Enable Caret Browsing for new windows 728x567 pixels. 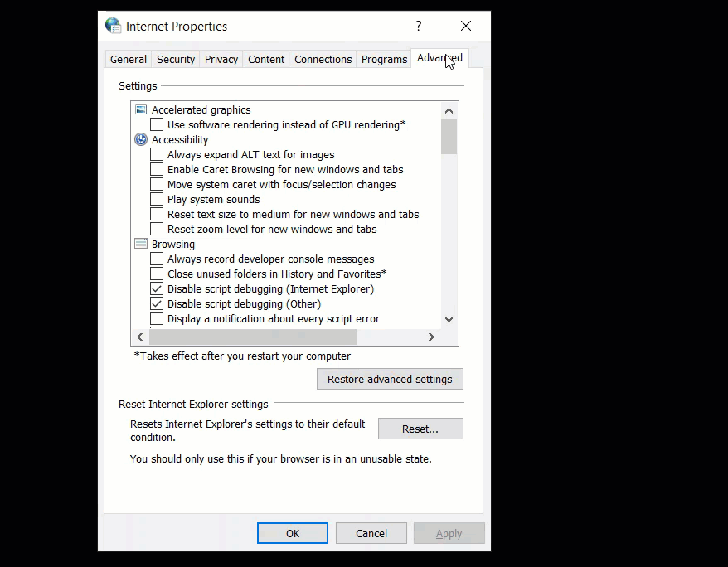tap(156, 169)
